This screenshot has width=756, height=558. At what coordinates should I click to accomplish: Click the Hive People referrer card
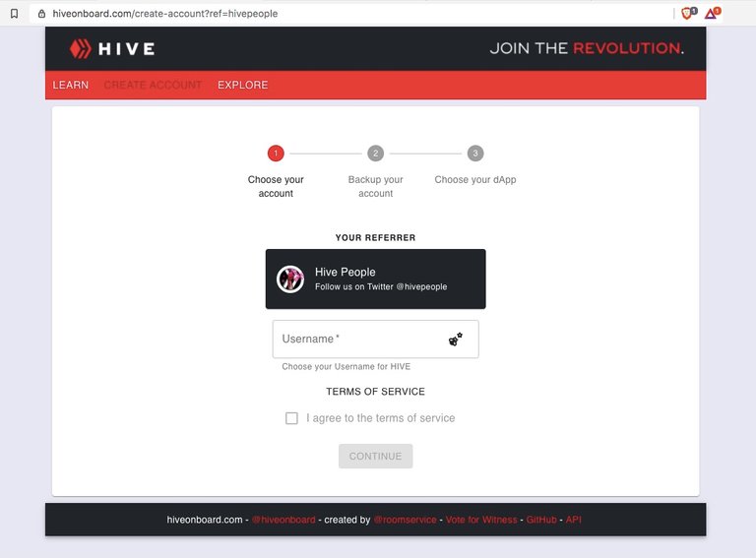coord(376,279)
